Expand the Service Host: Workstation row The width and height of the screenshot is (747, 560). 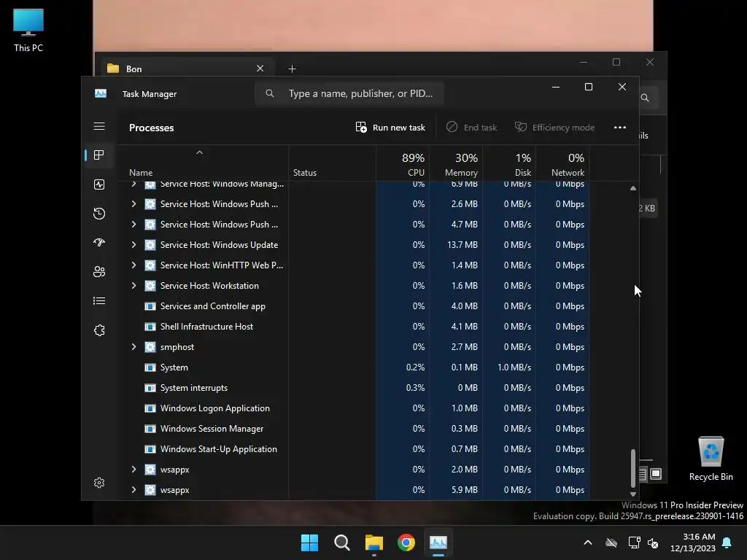pos(134,286)
